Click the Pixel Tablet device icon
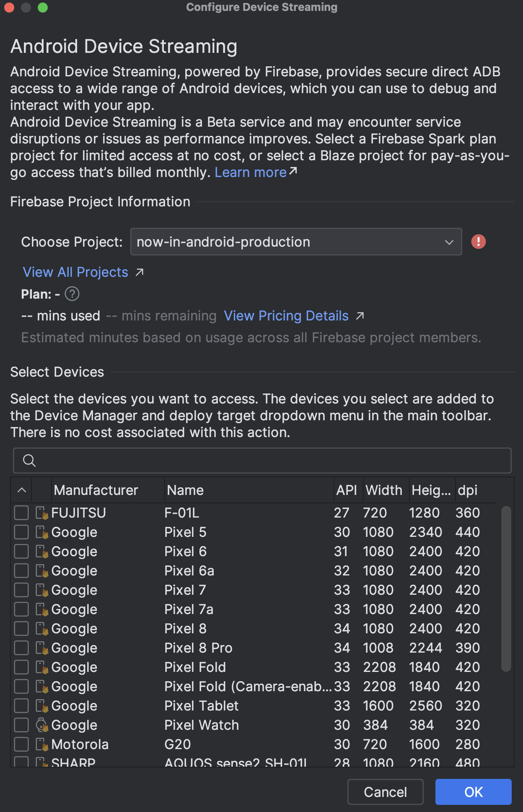 pyautogui.click(x=41, y=705)
